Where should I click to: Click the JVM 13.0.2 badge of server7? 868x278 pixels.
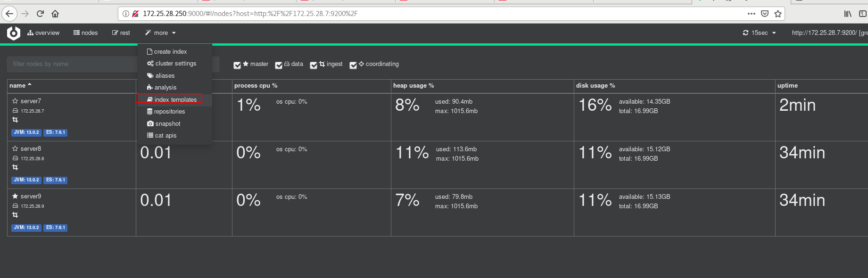(x=26, y=132)
